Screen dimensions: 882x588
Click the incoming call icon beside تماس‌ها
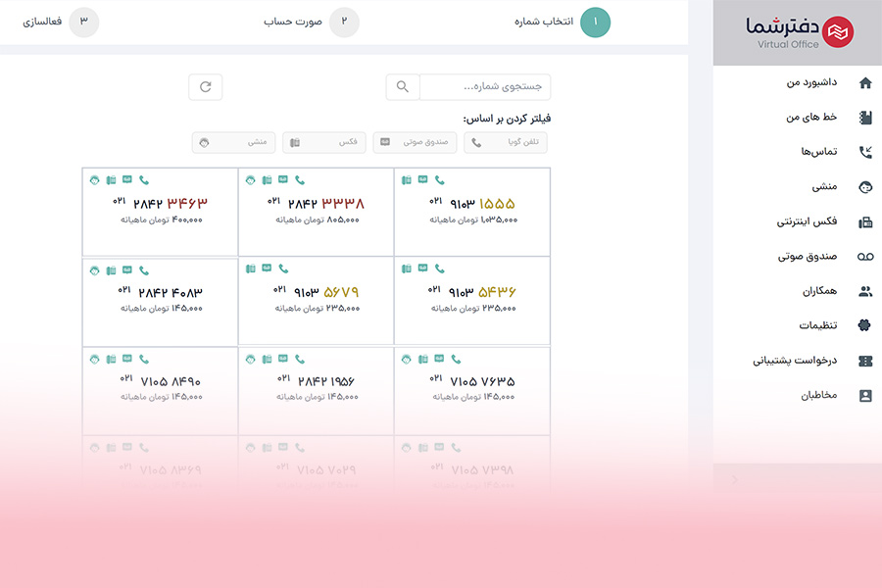click(x=864, y=152)
